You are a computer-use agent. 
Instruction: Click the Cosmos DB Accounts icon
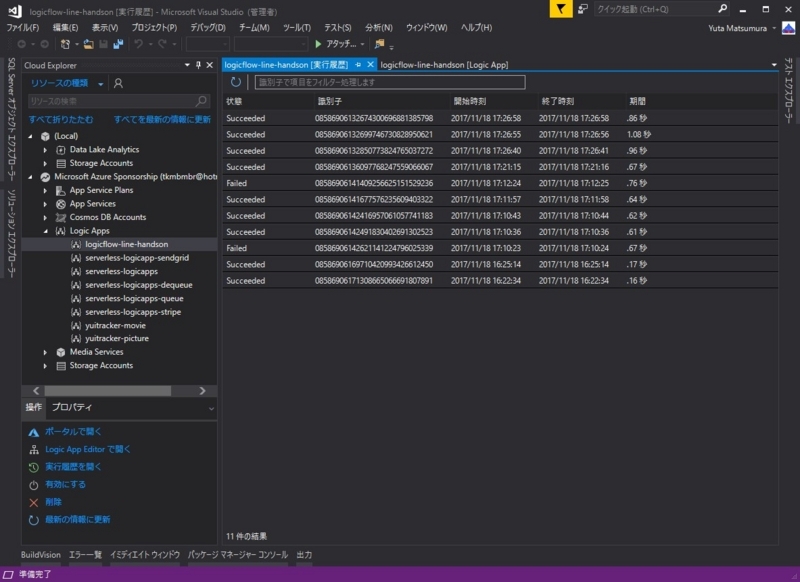[x=61, y=218]
